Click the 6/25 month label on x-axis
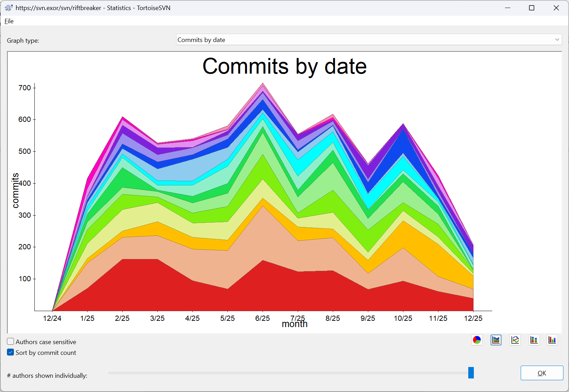 click(262, 318)
